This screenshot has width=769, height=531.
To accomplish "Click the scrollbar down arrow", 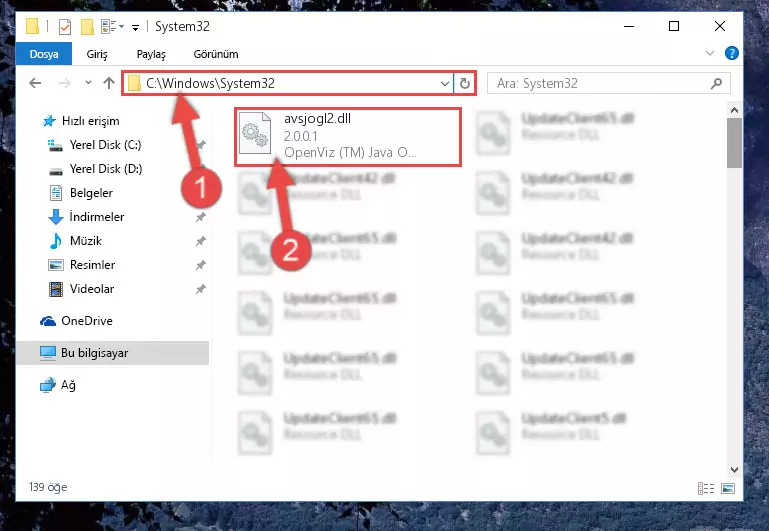I will tap(734, 469).
